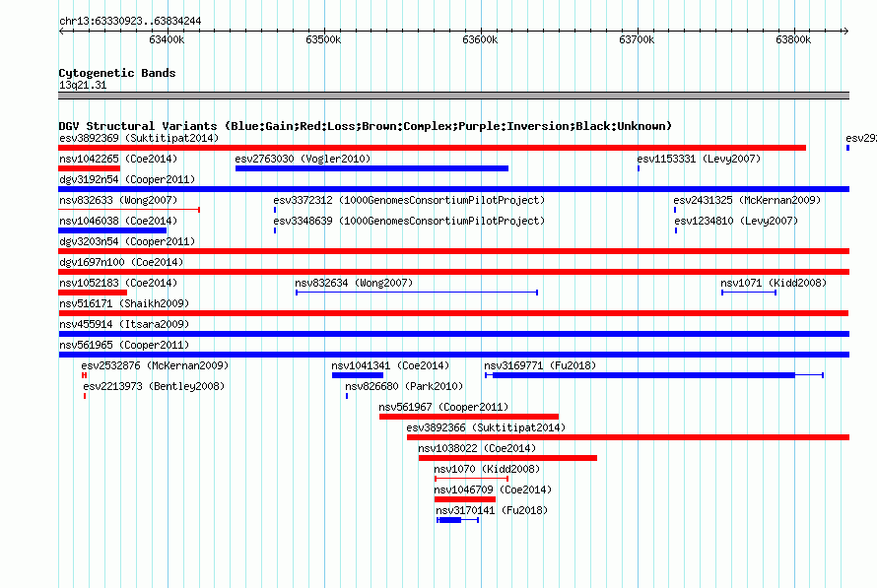
Task: Open esv1153331 (Levy2007) variant label
Action: click(699, 159)
